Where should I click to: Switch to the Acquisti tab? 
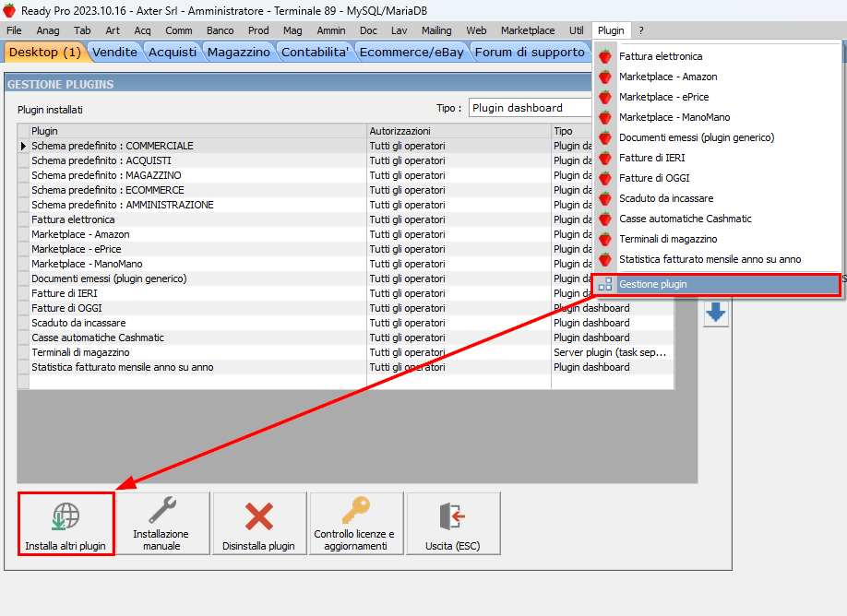[x=173, y=53]
